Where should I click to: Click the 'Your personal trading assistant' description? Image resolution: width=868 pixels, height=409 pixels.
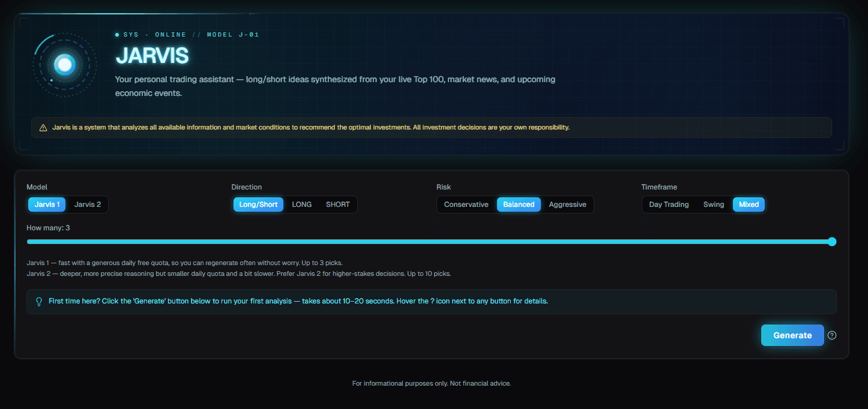pyautogui.click(x=336, y=86)
